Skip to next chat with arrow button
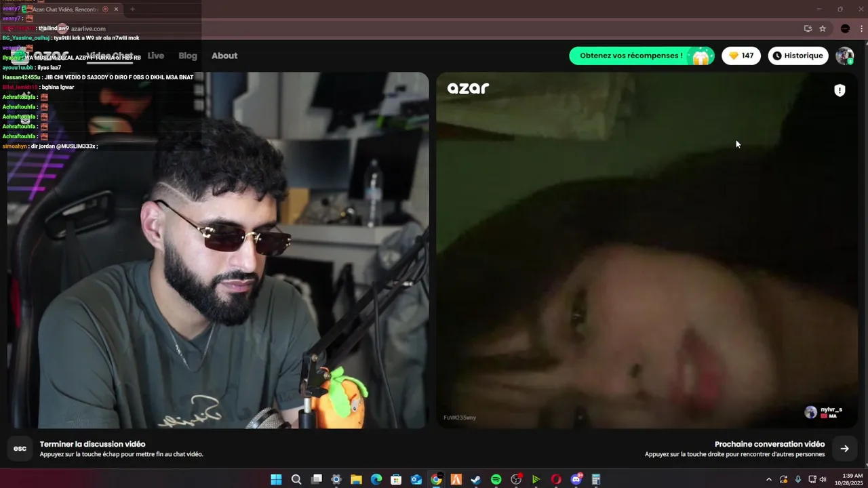This screenshot has width=868, height=488. pos(844,449)
